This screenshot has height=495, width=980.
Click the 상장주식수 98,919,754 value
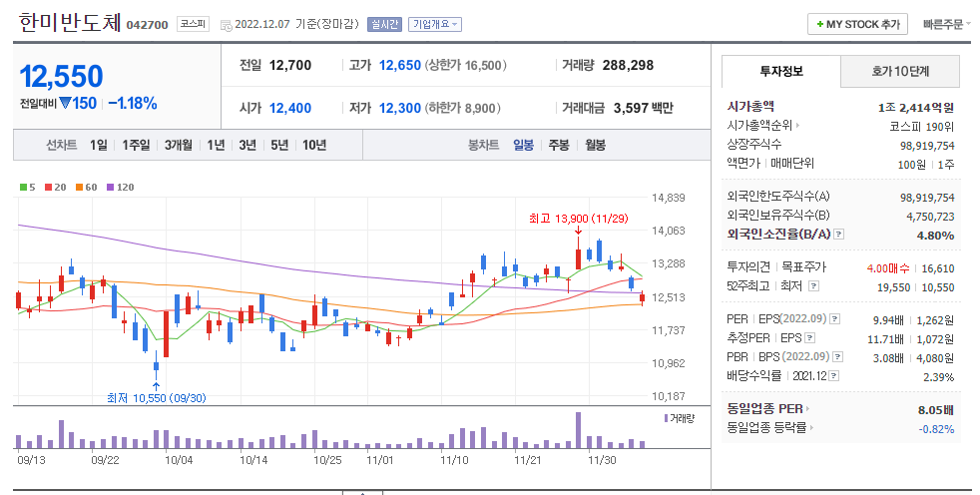(927, 146)
